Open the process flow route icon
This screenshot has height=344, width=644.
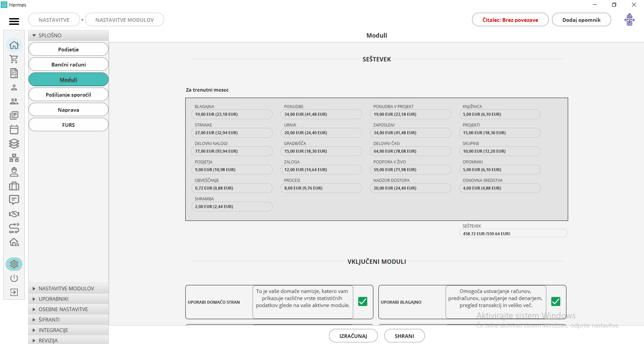click(x=14, y=228)
